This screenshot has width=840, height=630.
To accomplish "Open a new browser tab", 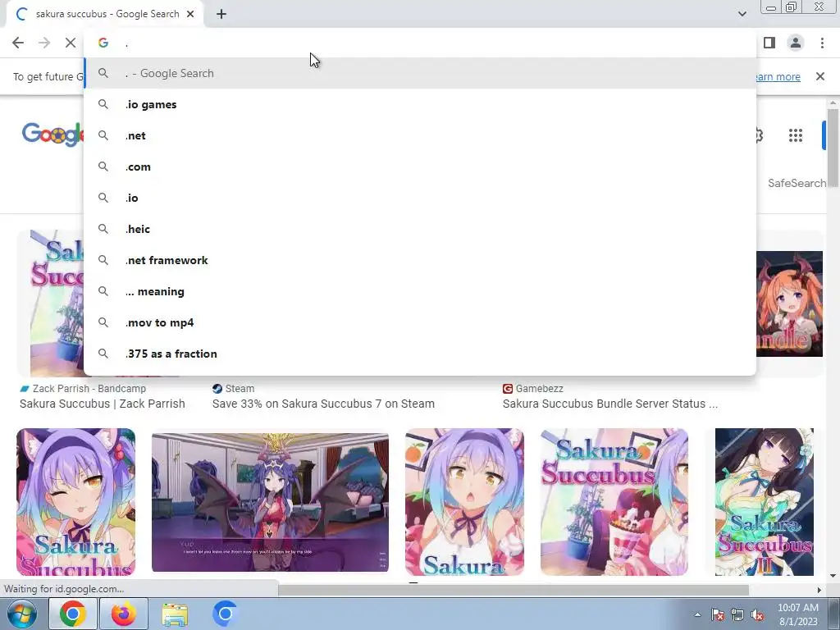I will [x=221, y=15].
